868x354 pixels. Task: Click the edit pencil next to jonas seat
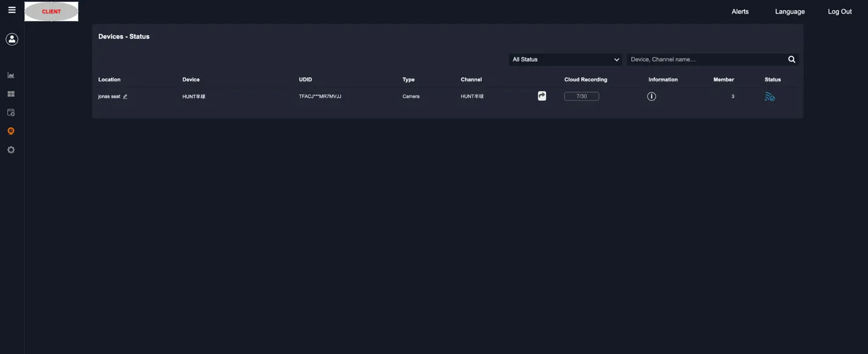point(124,95)
